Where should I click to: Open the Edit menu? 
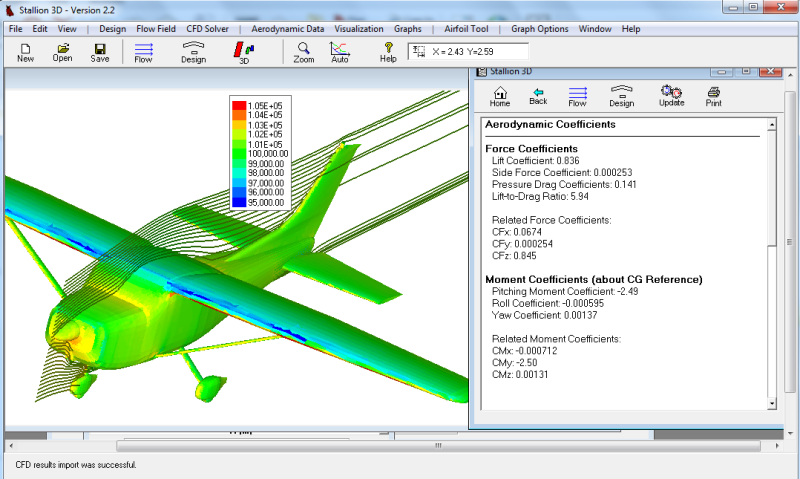pyautogui.click(x=40, y=29)
